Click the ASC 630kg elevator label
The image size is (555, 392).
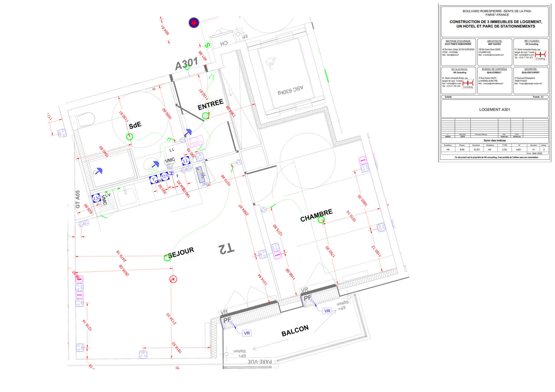pyautogui.click(x=290, y=90)
